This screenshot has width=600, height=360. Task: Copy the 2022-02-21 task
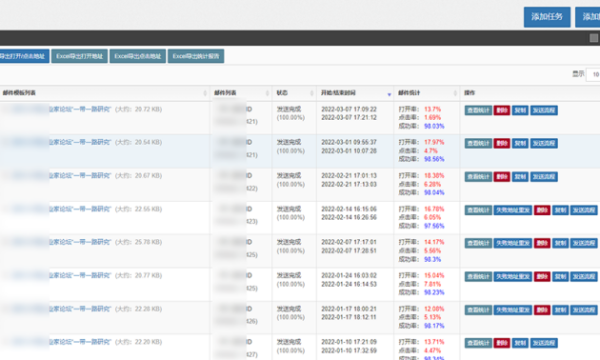coord(520,177)
